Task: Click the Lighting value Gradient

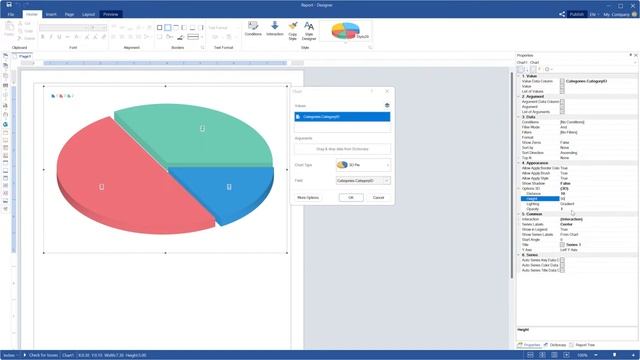Action: [567, 204]
